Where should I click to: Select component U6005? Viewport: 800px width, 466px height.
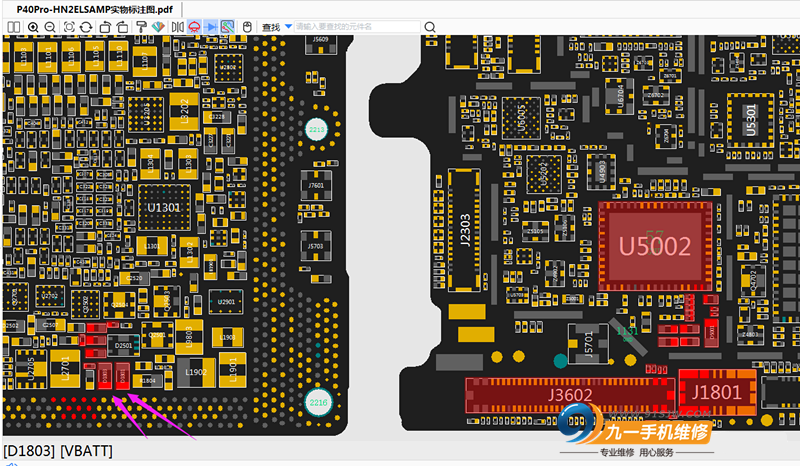[521, 119]
